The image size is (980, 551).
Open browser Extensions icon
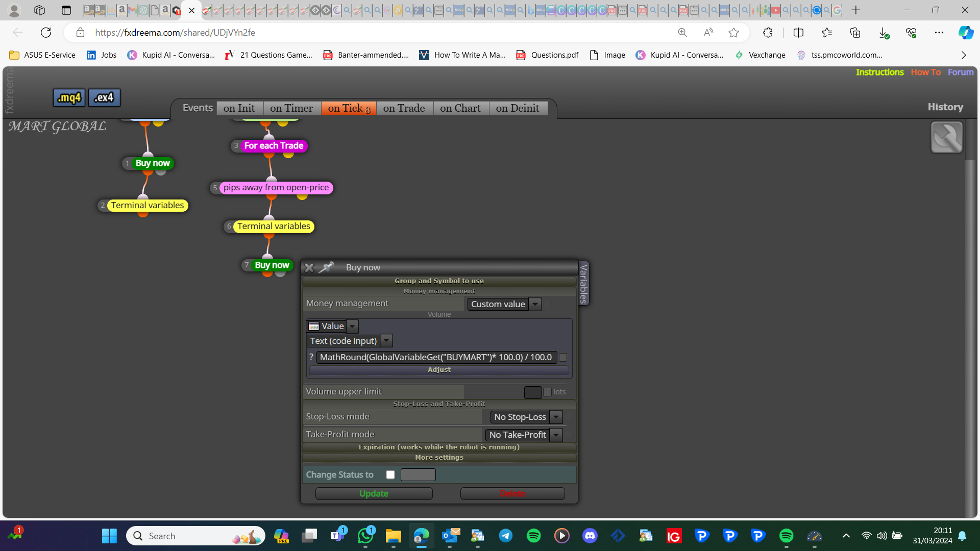(768, 33)
